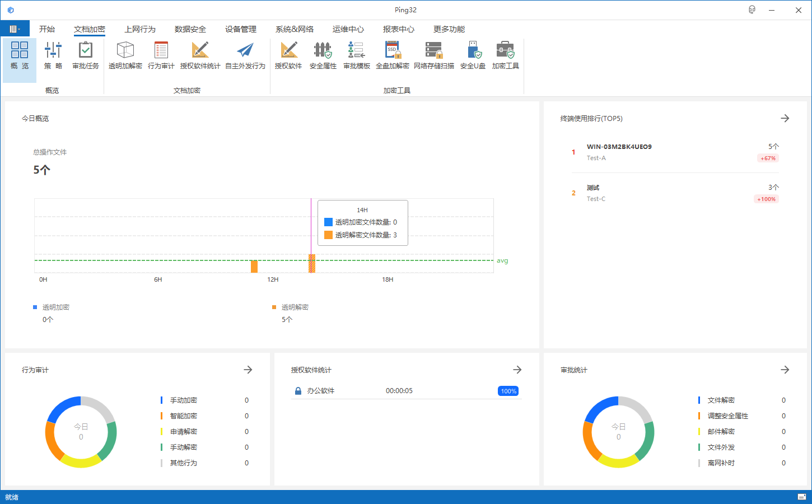Click the 100% usage badge for 办公软件

pyautogui.click(x=508, y=391)
